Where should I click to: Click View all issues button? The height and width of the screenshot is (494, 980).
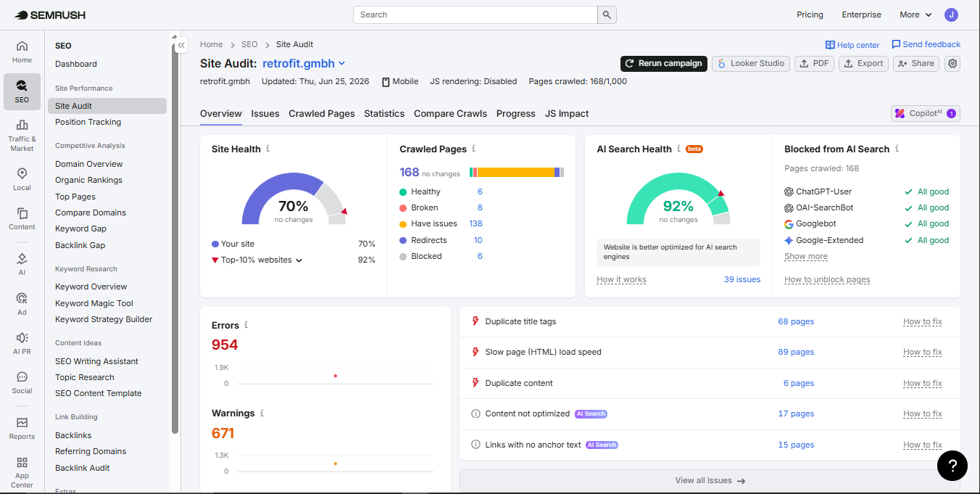pyautogui.click(x=710, y=480)
